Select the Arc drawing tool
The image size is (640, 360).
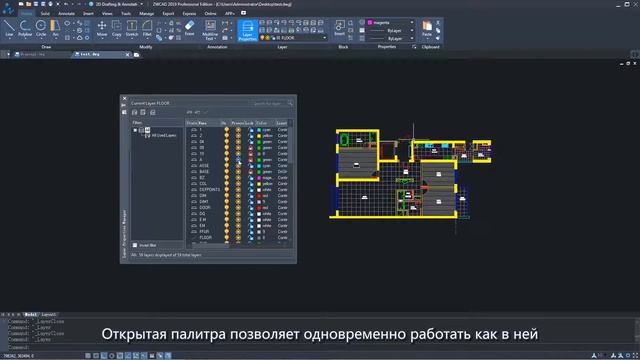55,28
